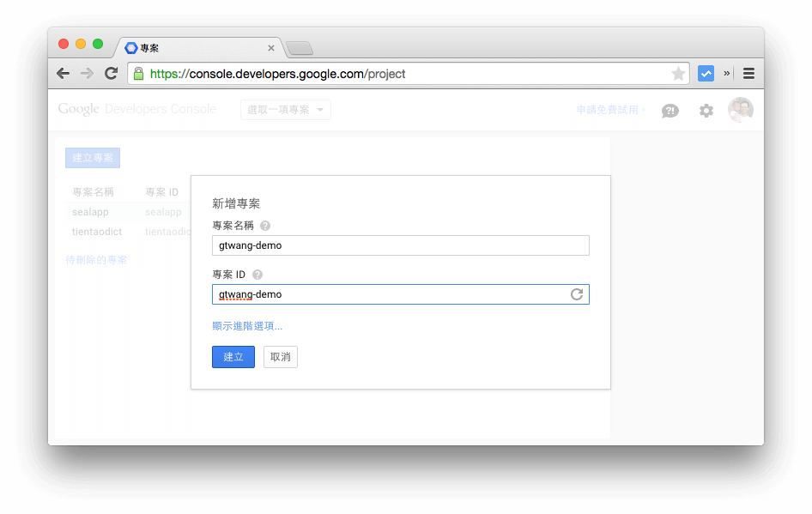Open Chrome's menu via the hamburger icon
This screenshot has height=514, width=812.
click(x=748, y=73)
